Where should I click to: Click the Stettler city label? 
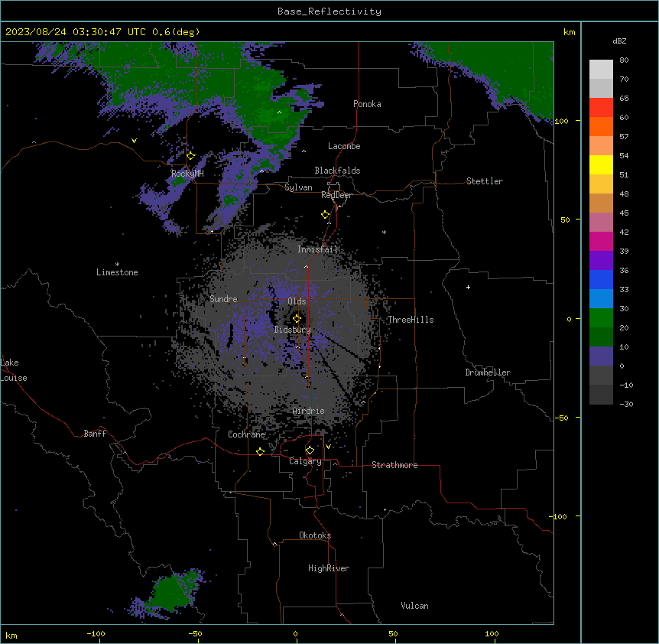(485, 181)
